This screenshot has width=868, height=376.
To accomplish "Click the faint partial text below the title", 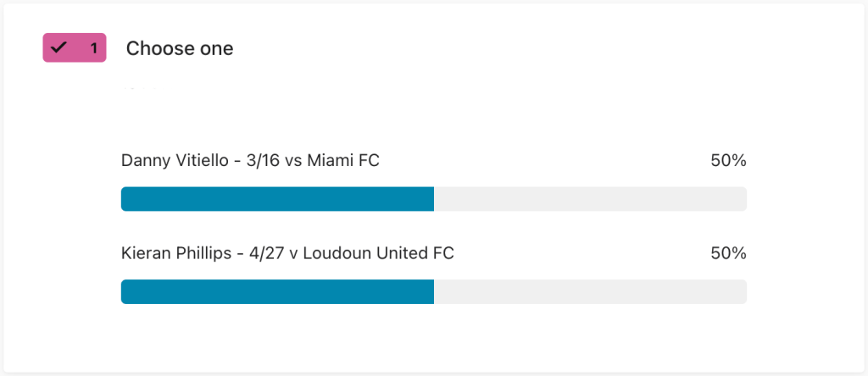I will (x=138, y=87).
